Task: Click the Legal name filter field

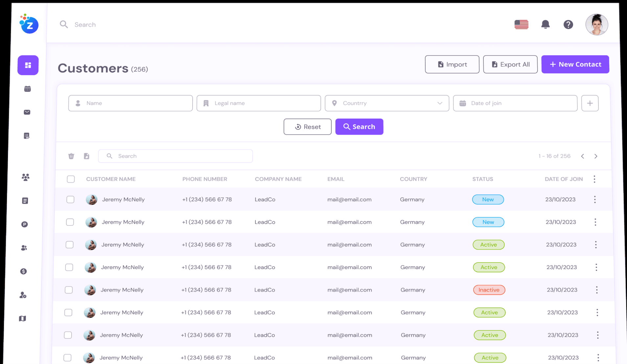Action: (259, 103)
